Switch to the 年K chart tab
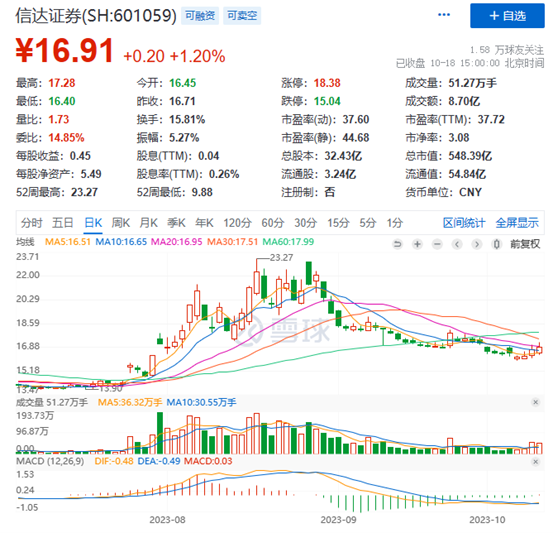Screen dimensions: 553x533 (204, 223)
